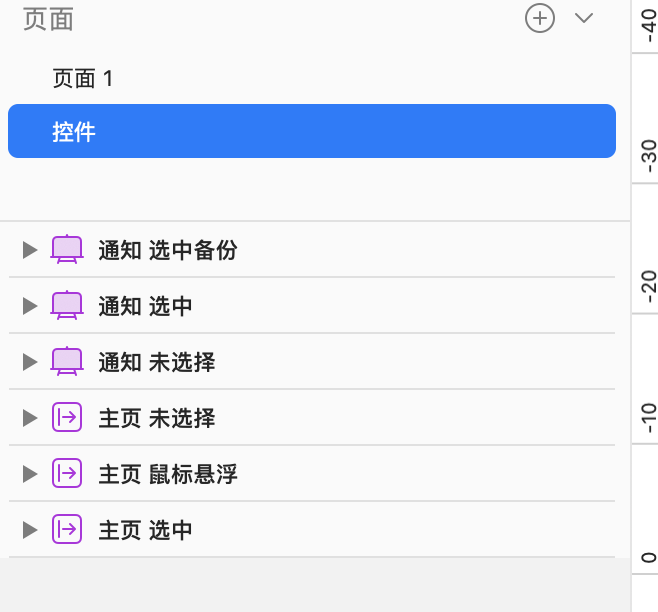658x612 pixels.
Task: Click artboard icon of 通知 选中备份
Action: 67,249
